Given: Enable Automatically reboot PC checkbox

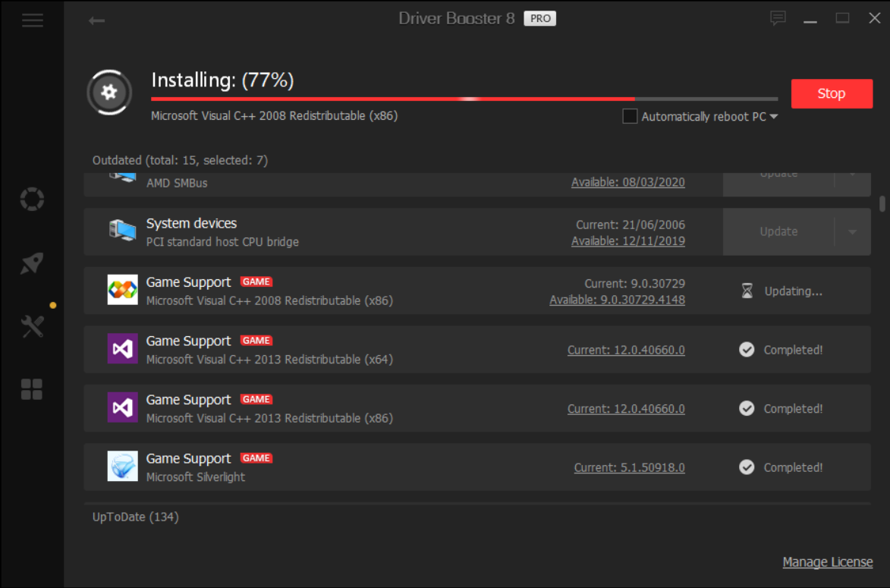Looking at the screenshot, I should pyautogui.click(x=630, y=116).
